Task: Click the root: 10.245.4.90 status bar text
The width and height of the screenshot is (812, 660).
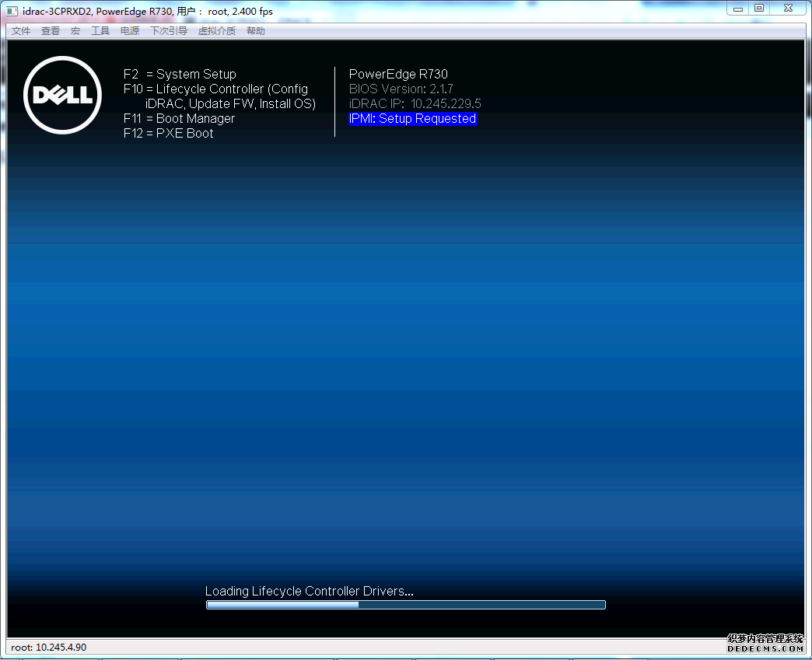Action: click(49, 648)
